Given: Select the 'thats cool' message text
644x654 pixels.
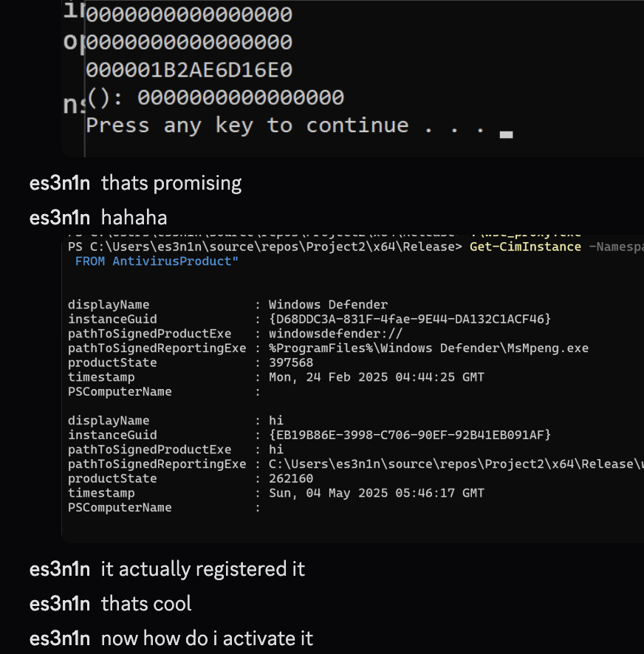Looking at the screenshot, I should (x=146, y=604).
